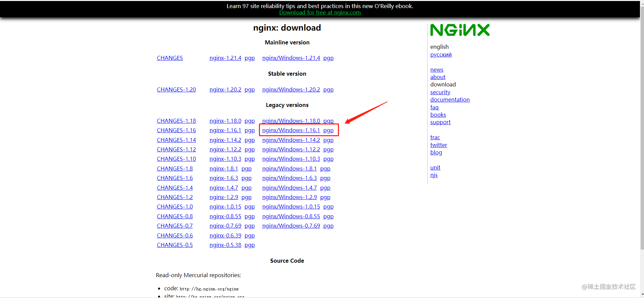This screenshot has width=644, height=298.
Task: Download nginx-1.21.4 source
Action: point(225,58)
